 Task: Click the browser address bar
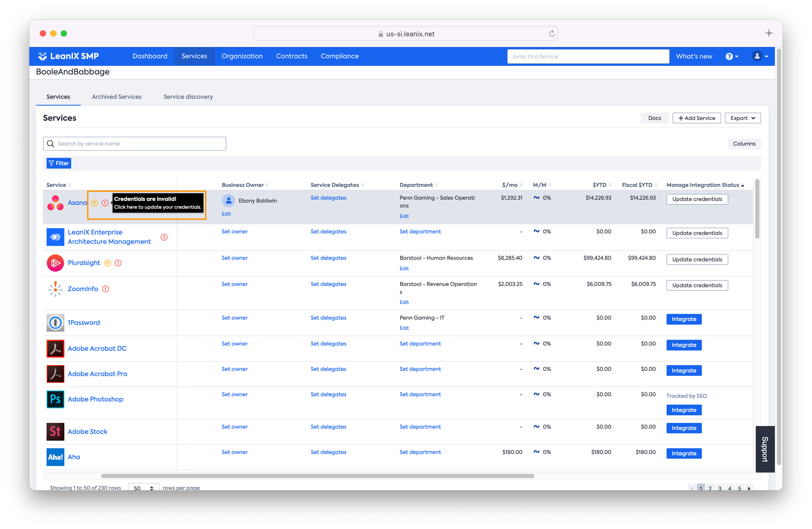pyautogui.click(x=406, y=34)
